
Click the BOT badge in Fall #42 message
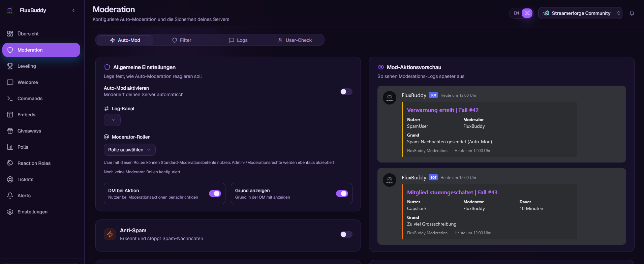tap(433, 95)
